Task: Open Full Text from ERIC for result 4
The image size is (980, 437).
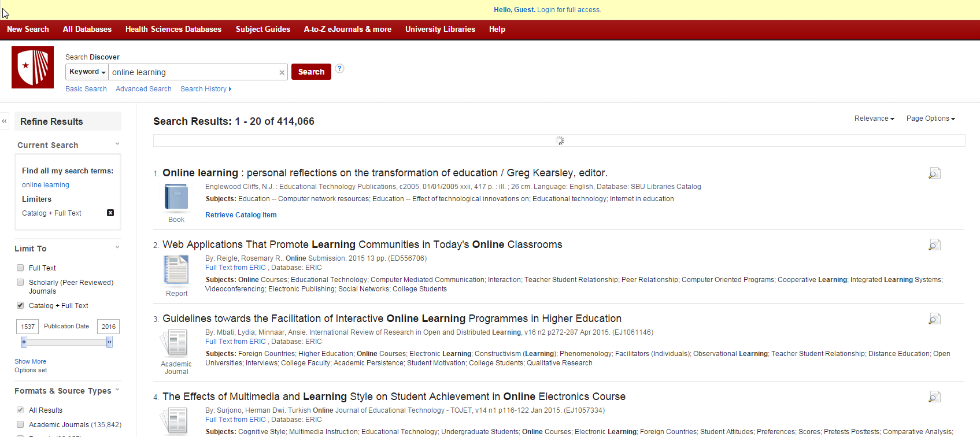Action: pyautogui.click(x=235, y=420)
